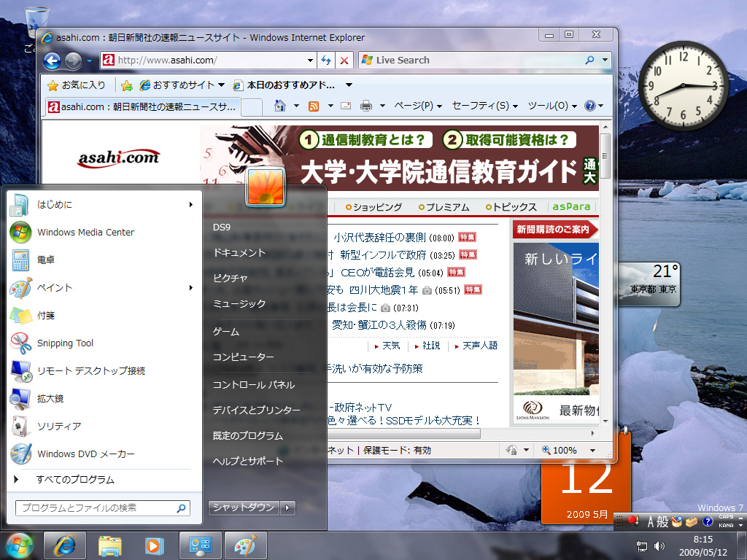Open Windows Explorer folder on taskbar

pyautogui.click(x=109, y=545)
